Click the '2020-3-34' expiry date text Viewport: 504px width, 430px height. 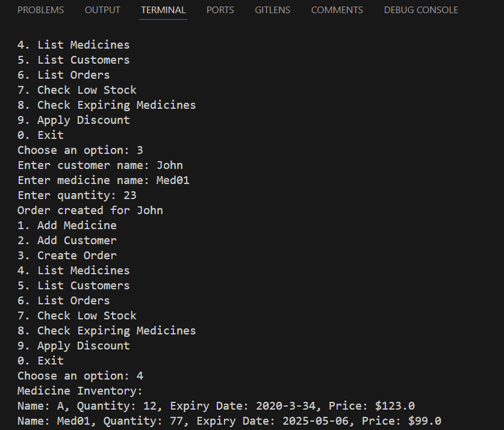tap(285, 406)
